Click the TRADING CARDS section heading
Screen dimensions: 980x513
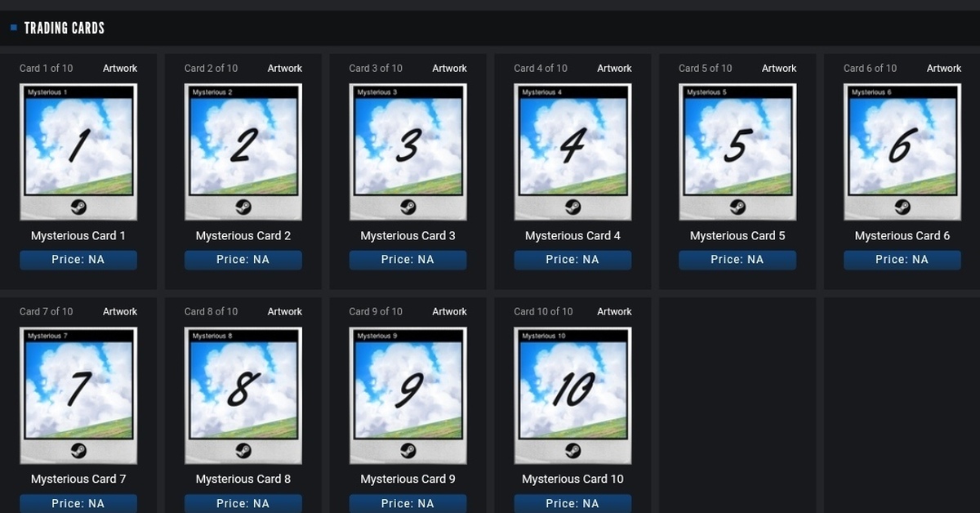(x=65, y=29)
